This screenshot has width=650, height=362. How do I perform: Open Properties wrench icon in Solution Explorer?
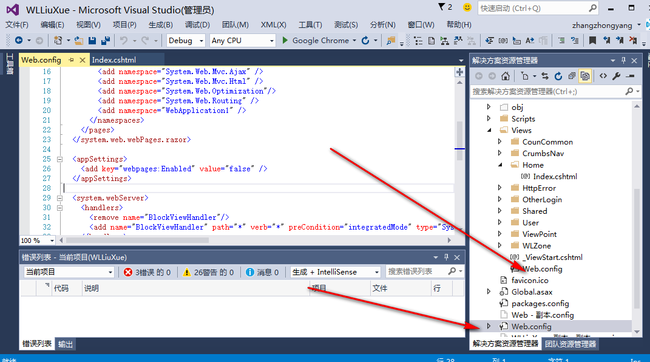(x=616, y=76)
